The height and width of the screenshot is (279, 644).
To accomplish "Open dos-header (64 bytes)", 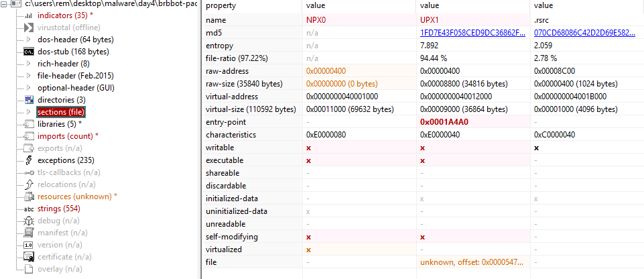I will [x=76, y=40].
